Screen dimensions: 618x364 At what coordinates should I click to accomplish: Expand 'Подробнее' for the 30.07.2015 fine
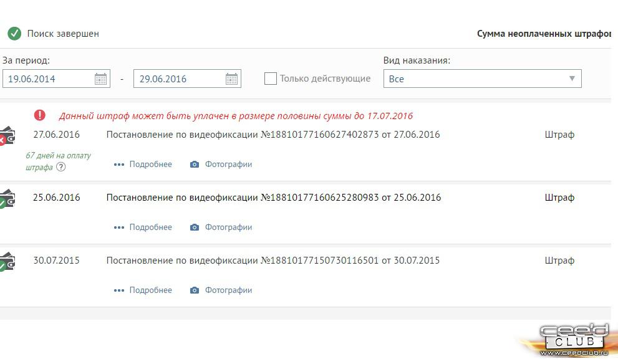click(x=143, y=290)
